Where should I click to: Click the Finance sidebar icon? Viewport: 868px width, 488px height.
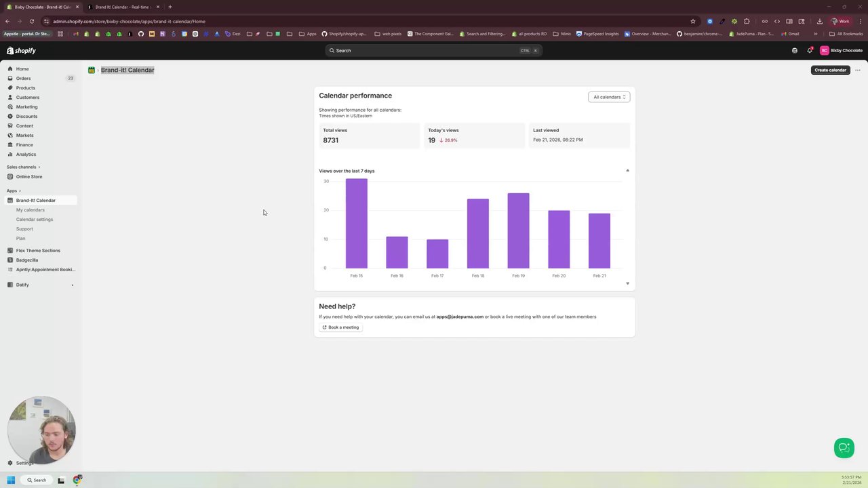(x=10, y=145)
